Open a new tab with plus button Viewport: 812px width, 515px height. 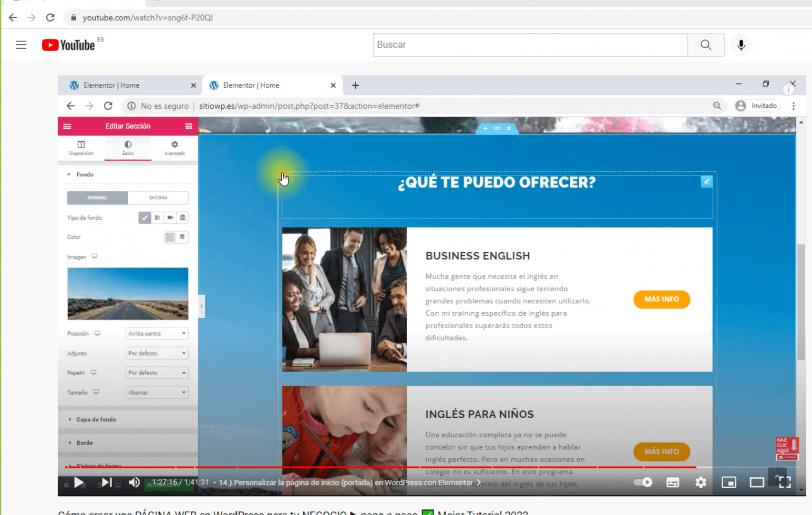click(x=355, y=85)
